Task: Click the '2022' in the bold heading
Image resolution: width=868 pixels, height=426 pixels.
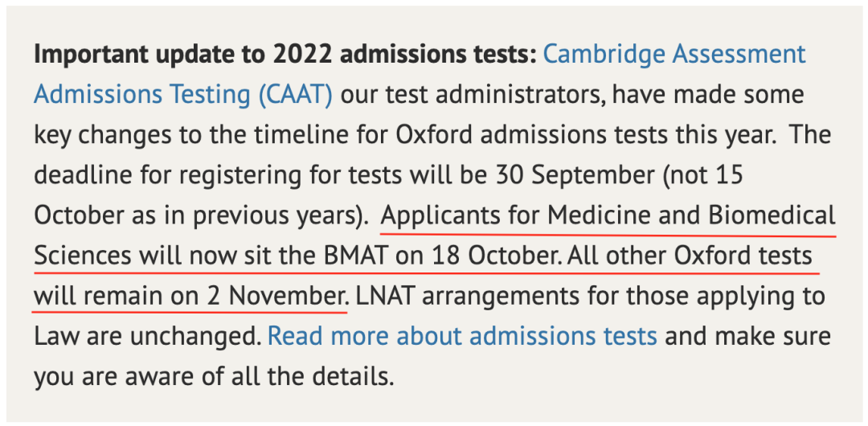Action: pyautogui.click(x=301, y=55)
